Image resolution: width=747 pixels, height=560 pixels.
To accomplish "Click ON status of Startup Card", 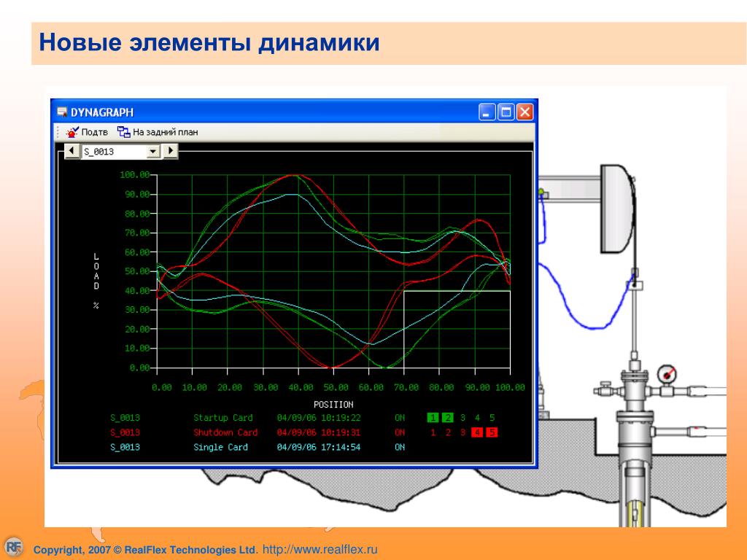I will [x=400, y=418].
